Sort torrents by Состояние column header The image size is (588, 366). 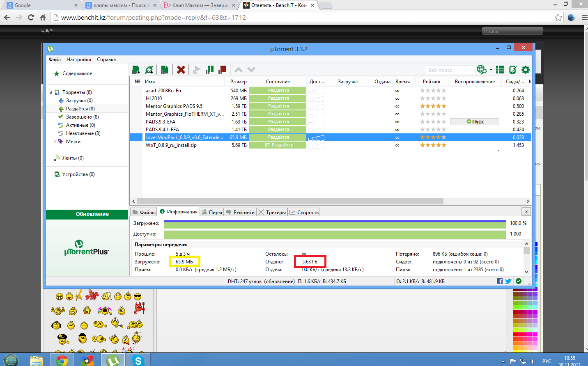coord(278,82)
